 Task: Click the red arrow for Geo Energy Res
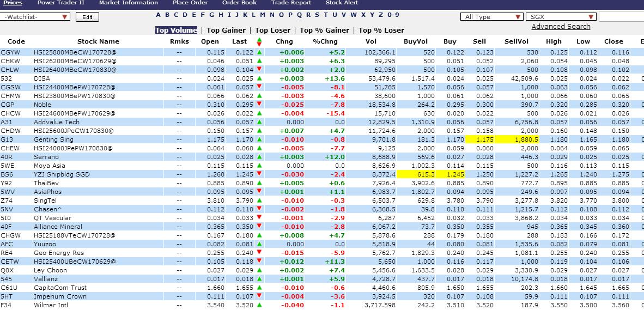click(x=259, y=252)
